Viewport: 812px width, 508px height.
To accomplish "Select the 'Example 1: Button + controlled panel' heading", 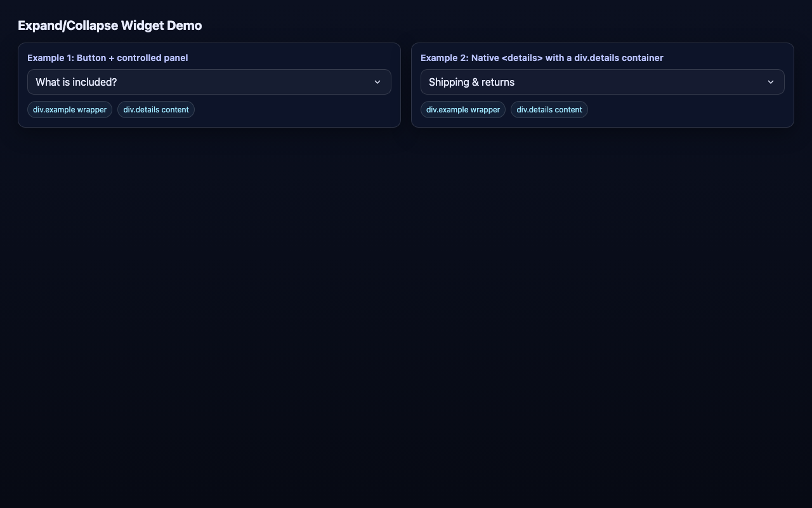I will pos(108,58).
